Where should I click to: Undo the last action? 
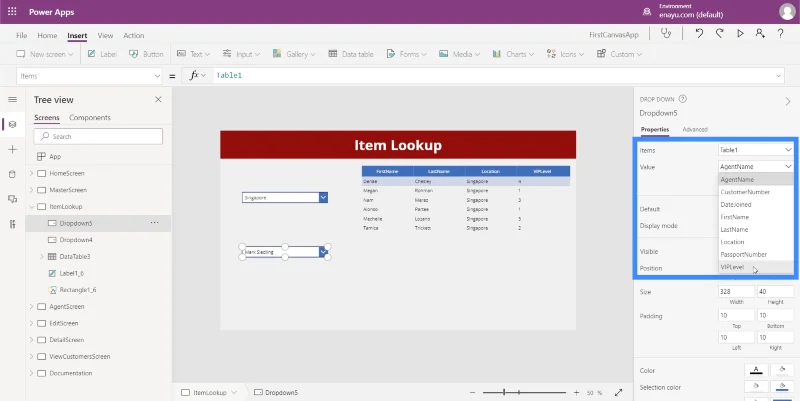point(699,34)
